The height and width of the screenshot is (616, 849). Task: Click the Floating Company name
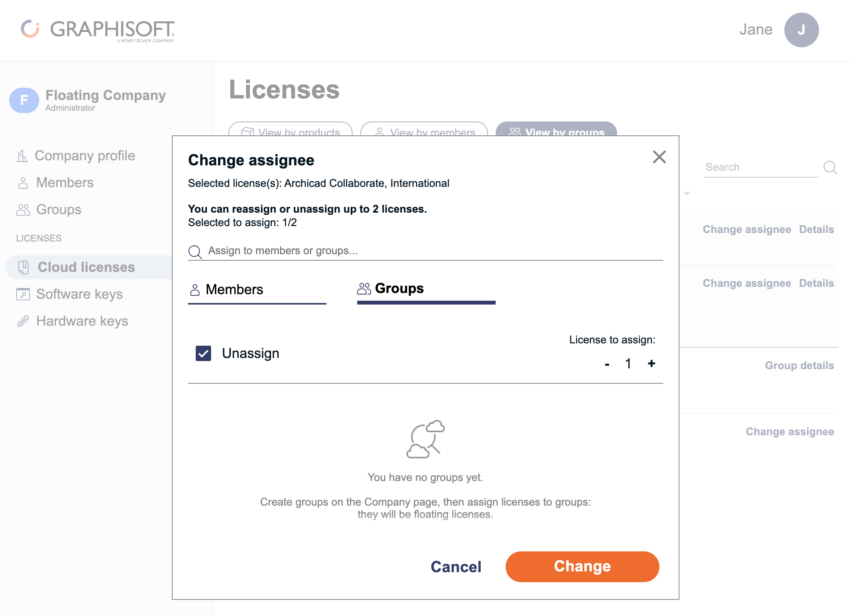point(106,95)
